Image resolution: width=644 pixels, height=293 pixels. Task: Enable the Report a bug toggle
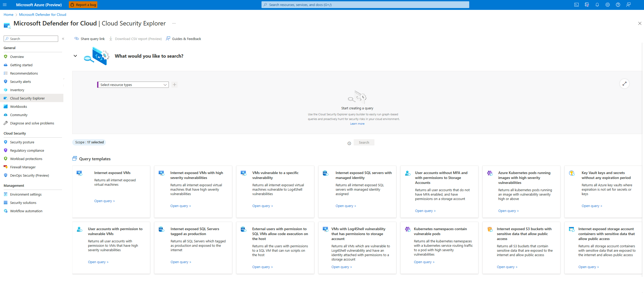click(83, 4)
